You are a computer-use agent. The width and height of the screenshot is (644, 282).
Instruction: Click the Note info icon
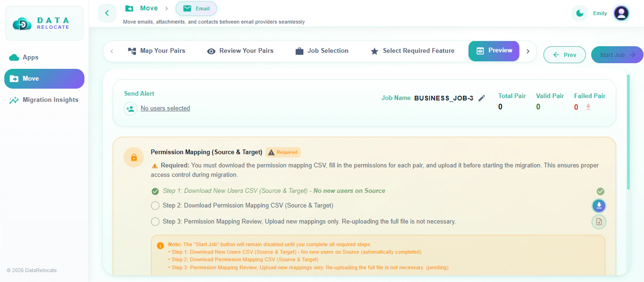(x=160, y=246)
